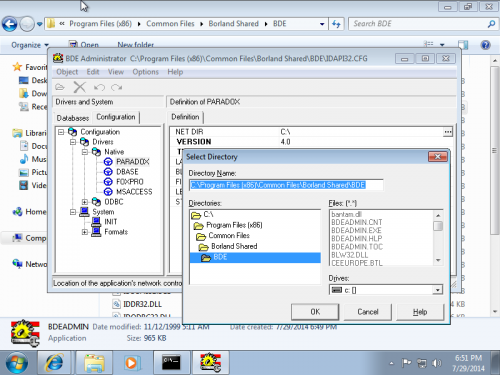Viewport: 500px width, 375px height.
Task: Collapse the Native drivers node
Action: click(85, 152)
